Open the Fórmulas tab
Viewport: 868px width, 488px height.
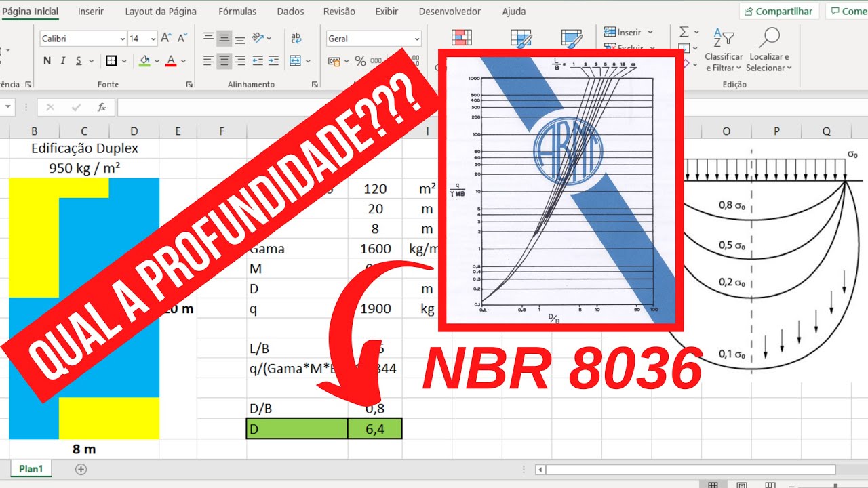(x=237, y=12)
